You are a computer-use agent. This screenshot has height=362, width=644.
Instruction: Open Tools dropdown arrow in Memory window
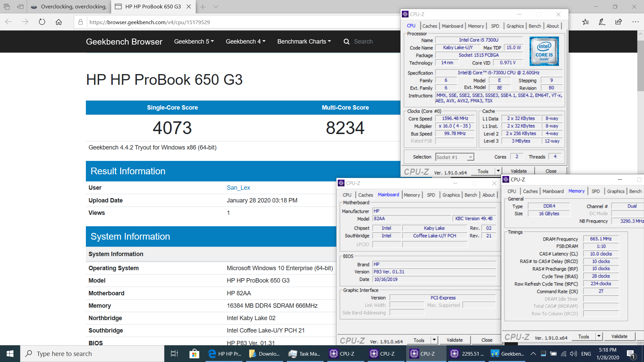pos(599,336)
